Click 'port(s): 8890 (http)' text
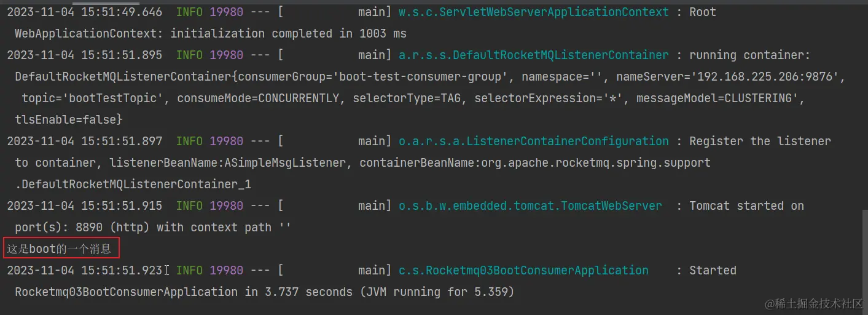 pos(82,227)
